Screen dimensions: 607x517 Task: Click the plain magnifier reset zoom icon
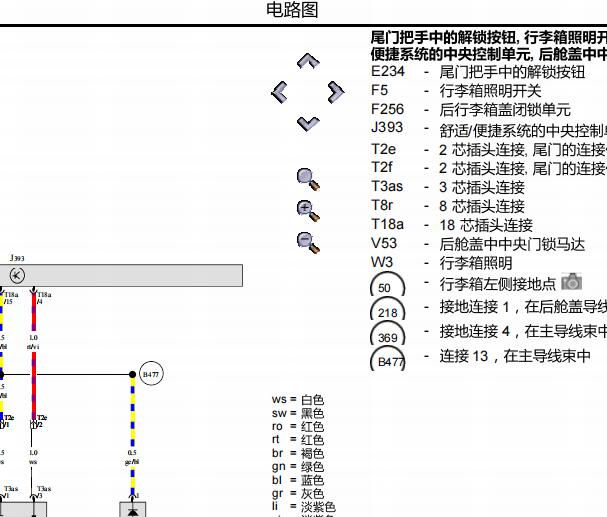(x=308, y=179)
